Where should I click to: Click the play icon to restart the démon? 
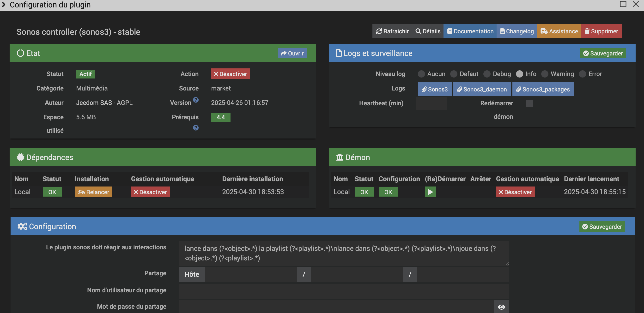click(430, 192)
